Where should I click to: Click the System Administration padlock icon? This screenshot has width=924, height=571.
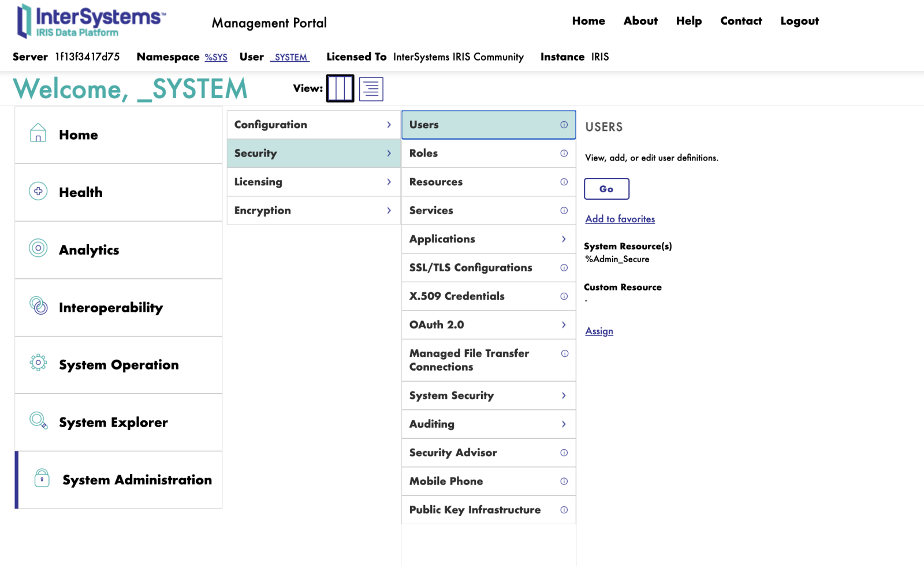click(42, 478)
